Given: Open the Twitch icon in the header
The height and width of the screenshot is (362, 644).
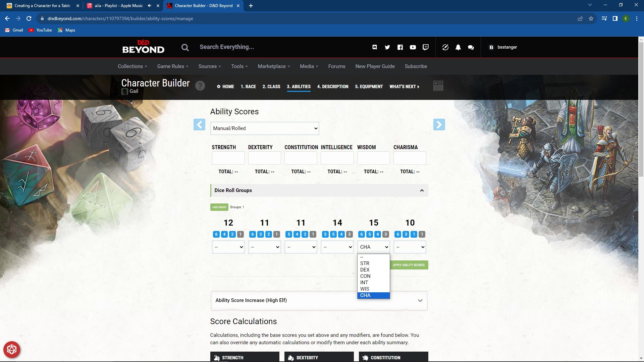Looking at the screenshot, I should pos(425,47).
